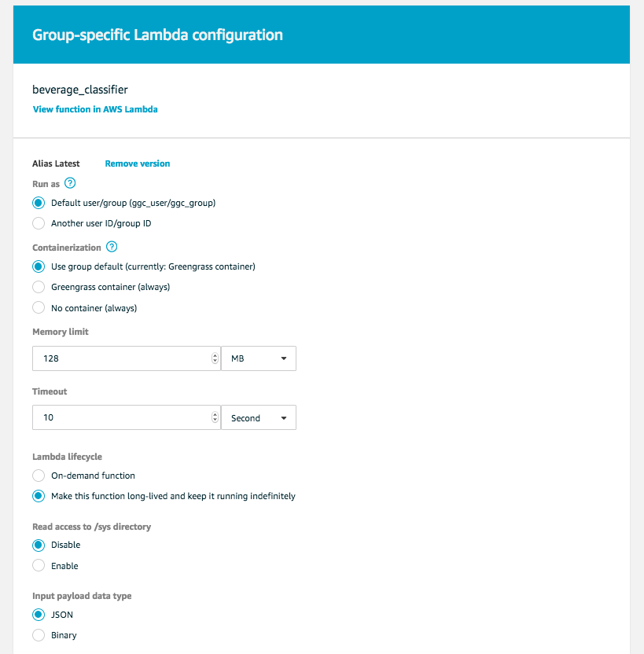Open the MB memory unit dropdown
Image resolution: width=644 pixels, height=654 pixels.
(x=259, y=358)
